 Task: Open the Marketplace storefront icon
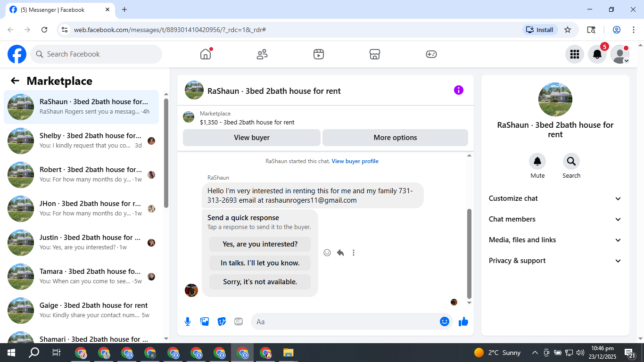[x=375, y=54]
